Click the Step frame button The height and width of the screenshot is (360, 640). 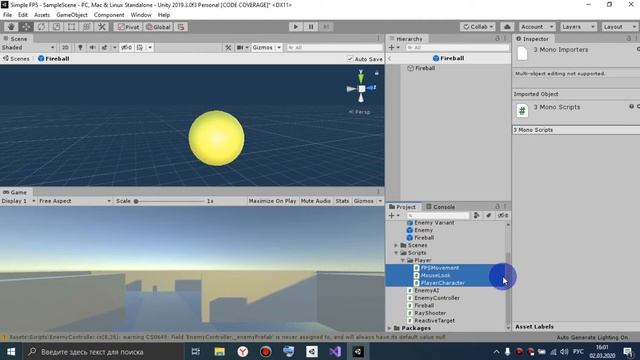click(x=326, y=27)
